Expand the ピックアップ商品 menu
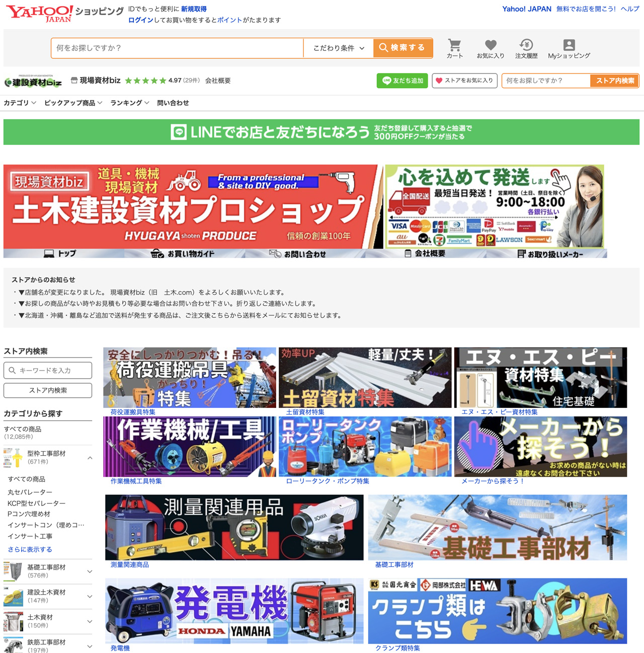This screenshot has height=653, width=644. click(x=73, y=103)
